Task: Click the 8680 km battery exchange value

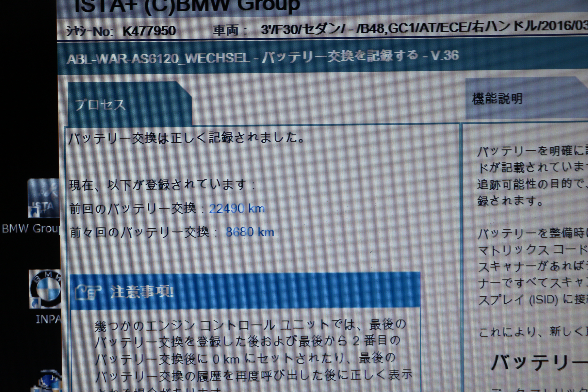Action: pyautogui.click(x=250, y=232)
